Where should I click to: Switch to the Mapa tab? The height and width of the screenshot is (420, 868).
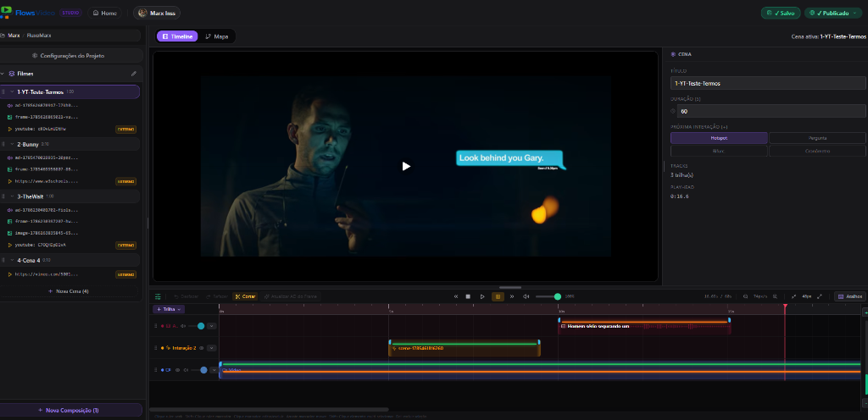(216, 36)
